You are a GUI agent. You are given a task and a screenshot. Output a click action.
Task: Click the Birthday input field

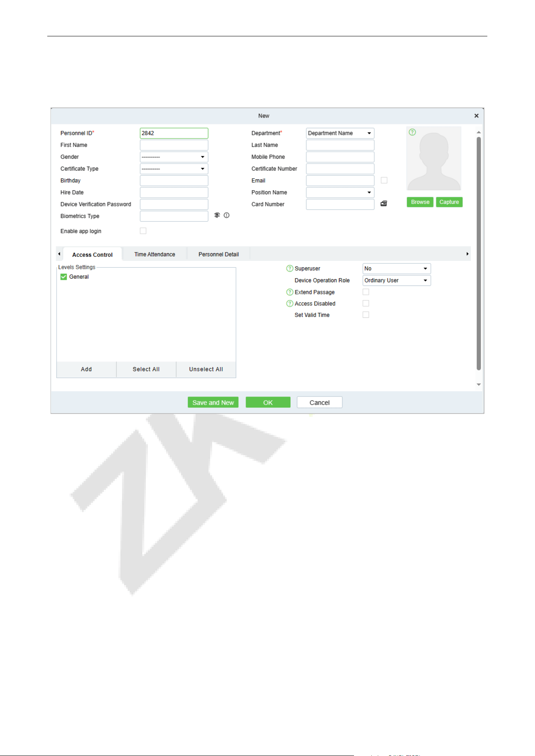(174, 181)
